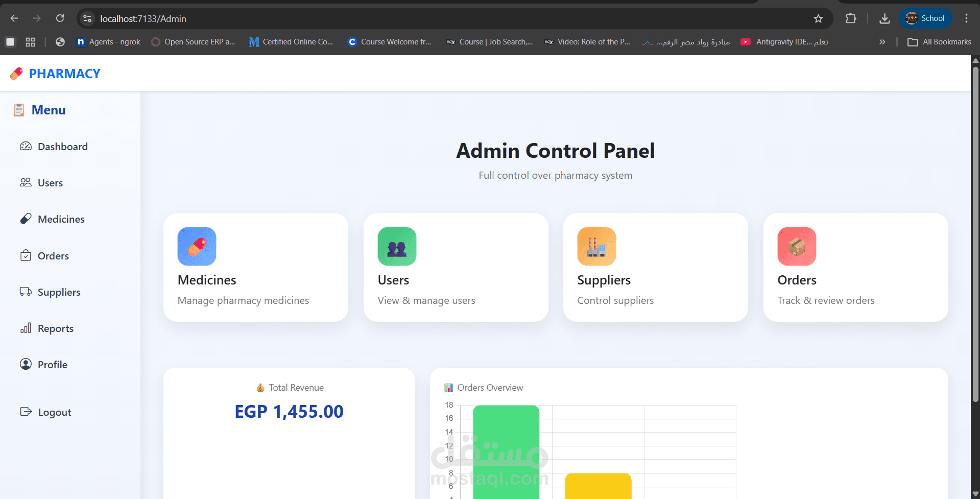Open Medicines via the pill icon
Screen dimensions: 980x499
click(x=25, y=219)
